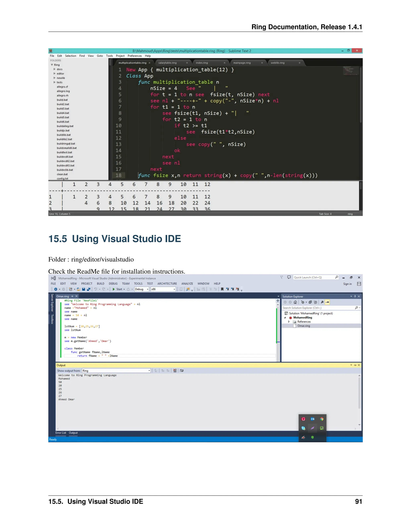Image resolution: width=411 pixels, height=532 pixels.
Task: Click Clear All icon in Output panel
Action: tap(175, 371)
